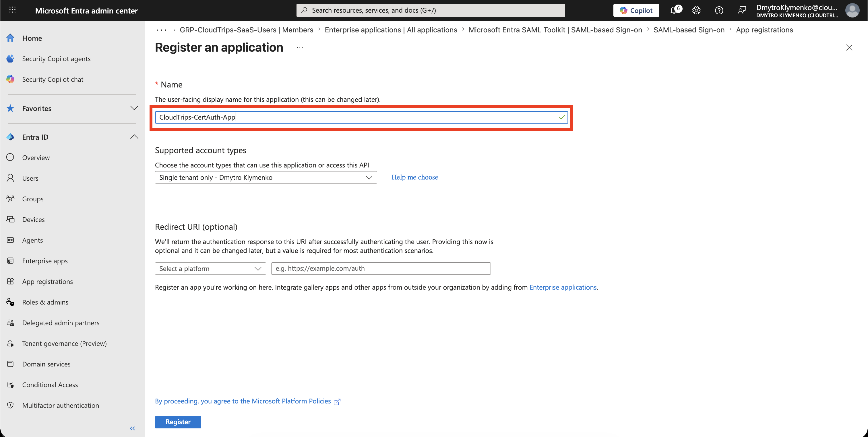Open the settings gear icon
This screenshot has height=437, width=868.
[696, 10]
